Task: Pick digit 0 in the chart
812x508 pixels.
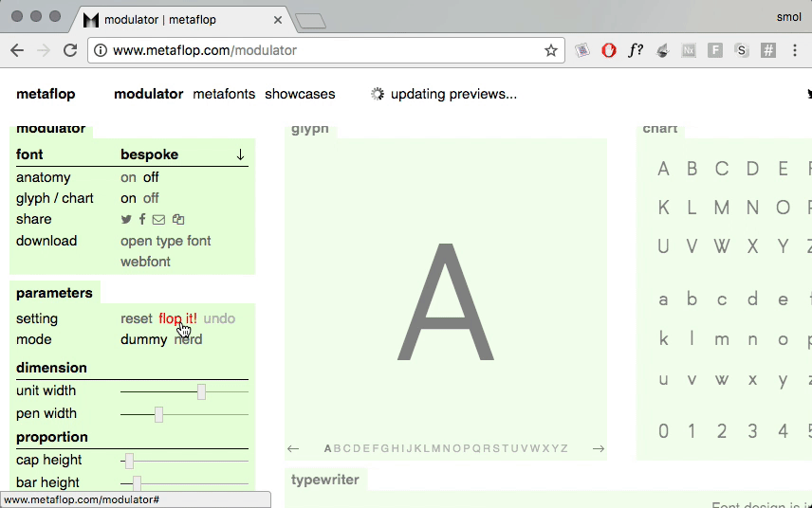Action: pos(663,431)
